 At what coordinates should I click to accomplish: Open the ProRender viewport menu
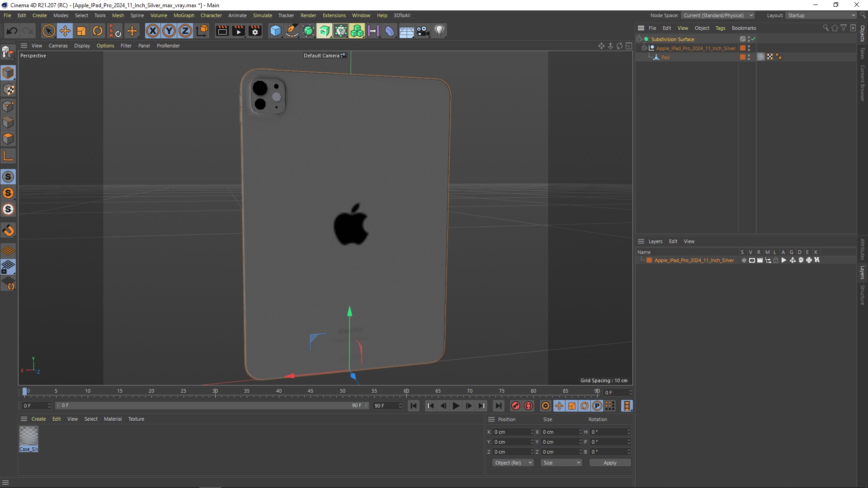pos(168,46)
